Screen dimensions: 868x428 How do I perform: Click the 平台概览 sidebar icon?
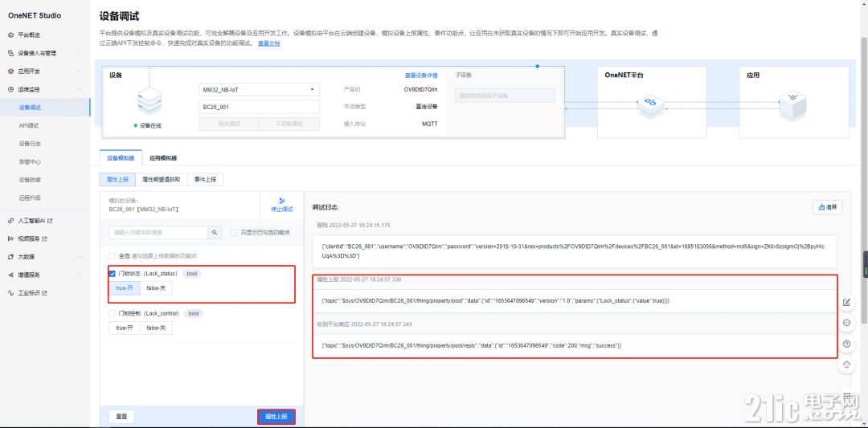pyautogui.click(x=11, y=35)
